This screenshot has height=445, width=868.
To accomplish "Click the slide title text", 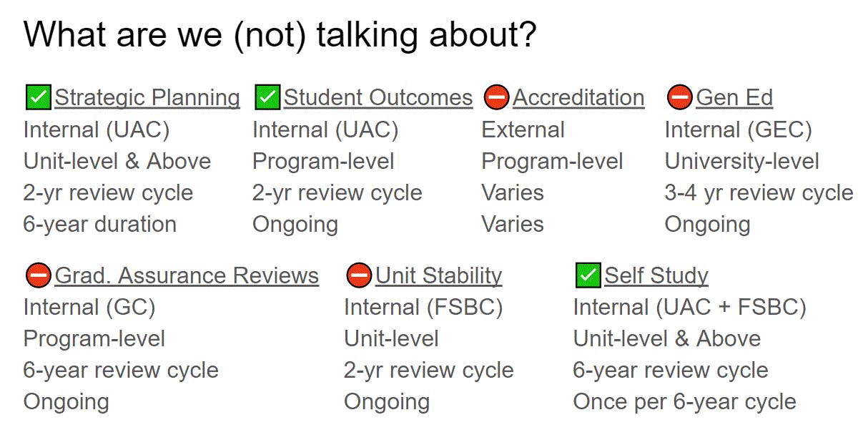I will pyautogui.click(x=280, y=34).
